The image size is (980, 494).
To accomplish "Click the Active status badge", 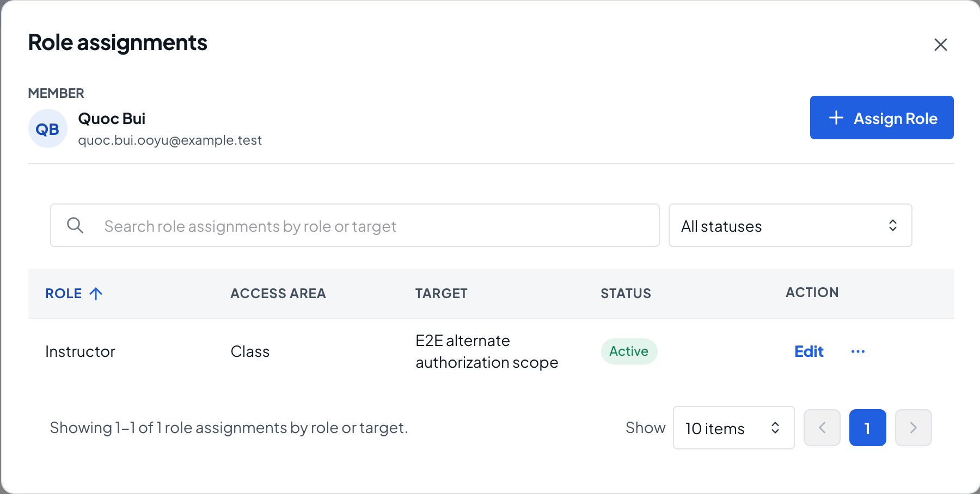I will pos(629,351).
